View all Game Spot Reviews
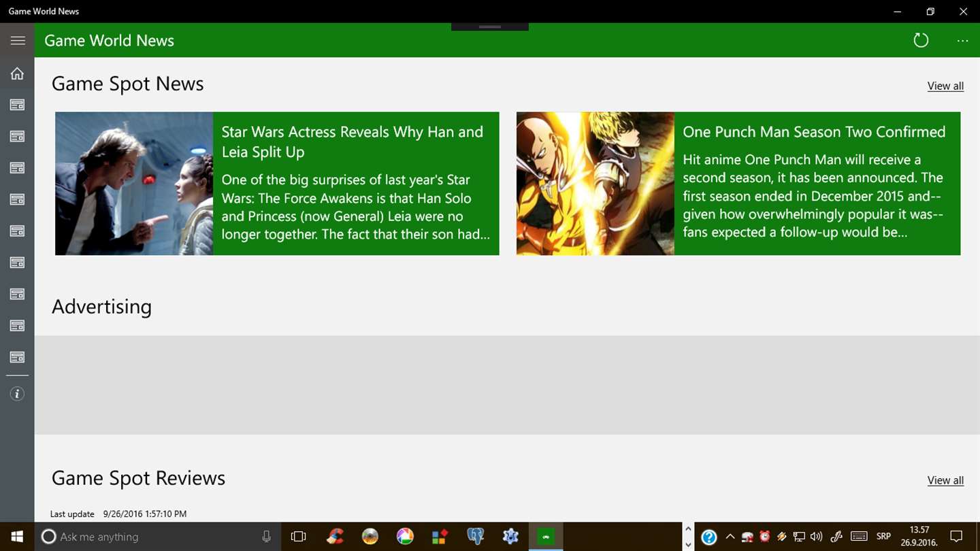 [945, 480]
